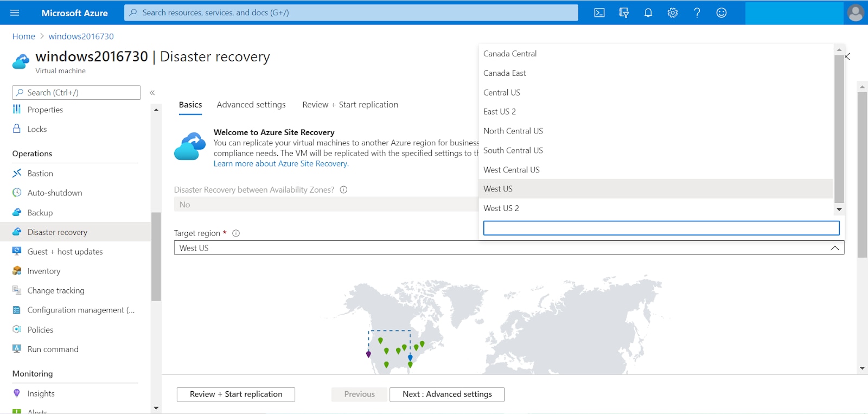
Task: Click the region filter text box
Action: (x=661, y=228)
